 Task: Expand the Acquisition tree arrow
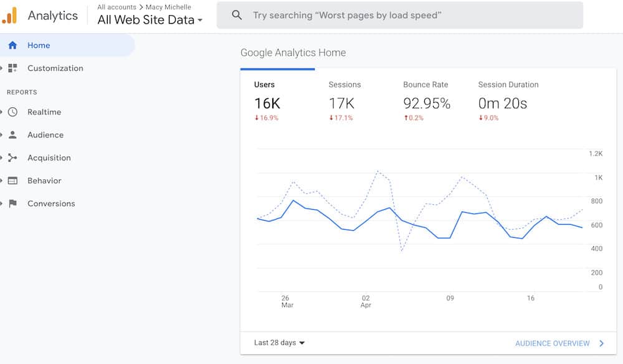1,157
